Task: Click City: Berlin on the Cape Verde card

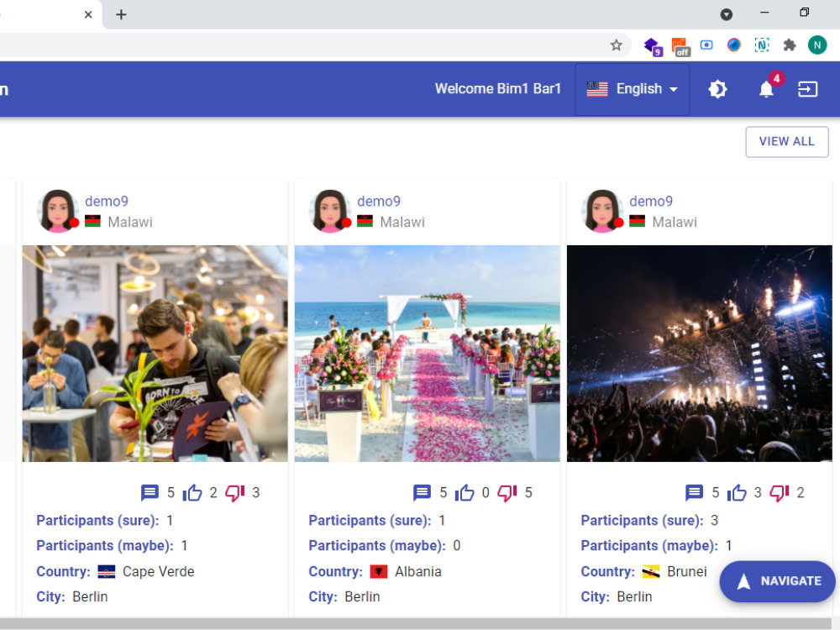Action: tap(71, 596)
